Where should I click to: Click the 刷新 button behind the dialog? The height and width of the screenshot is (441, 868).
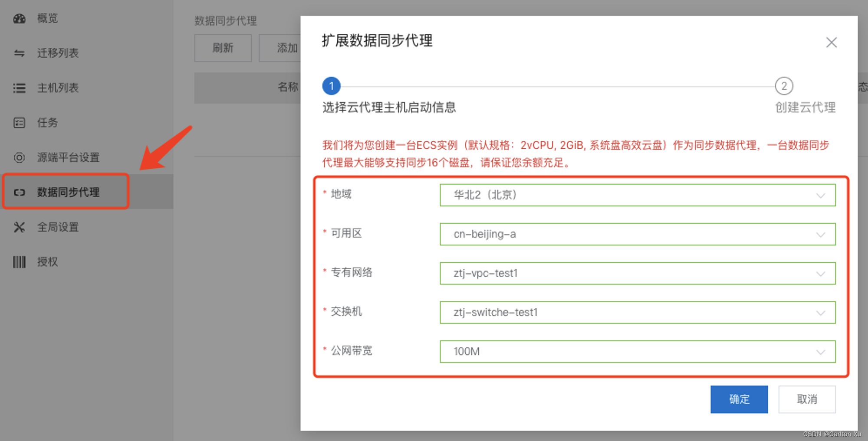(x=223, y=48)
